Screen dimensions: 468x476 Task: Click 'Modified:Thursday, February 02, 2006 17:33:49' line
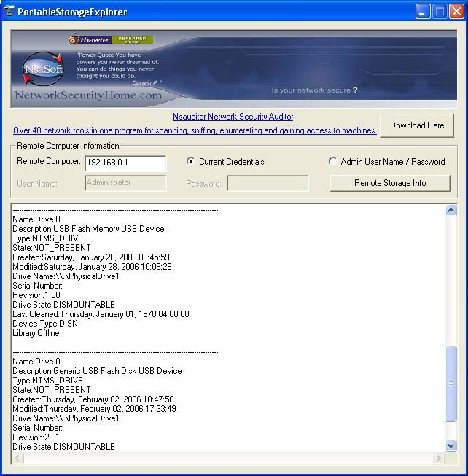94,409
